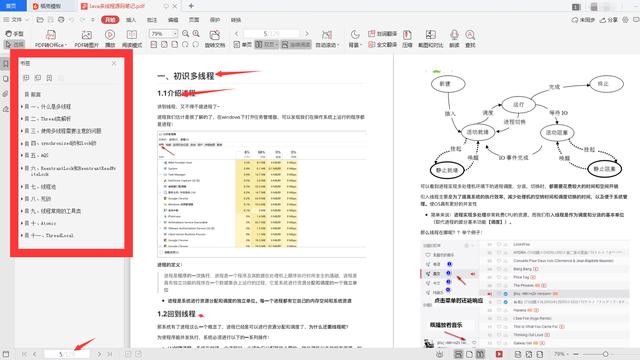Screen dimensions: 640x360
Task: Select 插入 ribbon tab
Action: [131, 20]
